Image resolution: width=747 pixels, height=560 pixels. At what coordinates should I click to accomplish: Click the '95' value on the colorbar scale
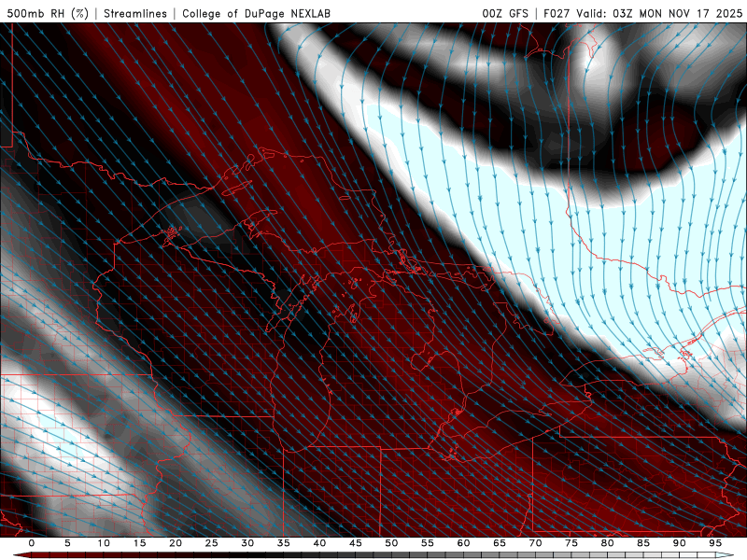pyautogui.click(x=715, y=543)
